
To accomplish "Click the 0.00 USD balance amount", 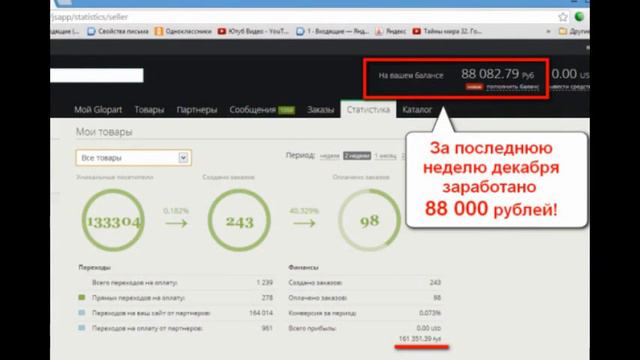I will 570,74.
